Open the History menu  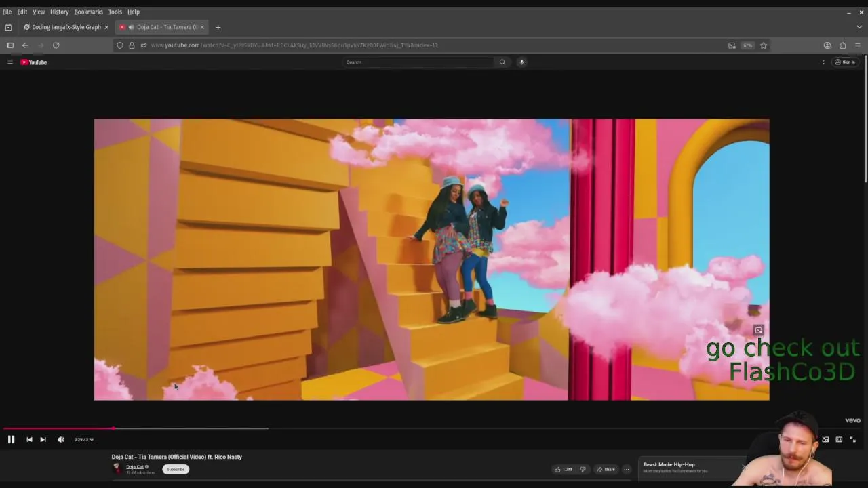pos(59,12)
